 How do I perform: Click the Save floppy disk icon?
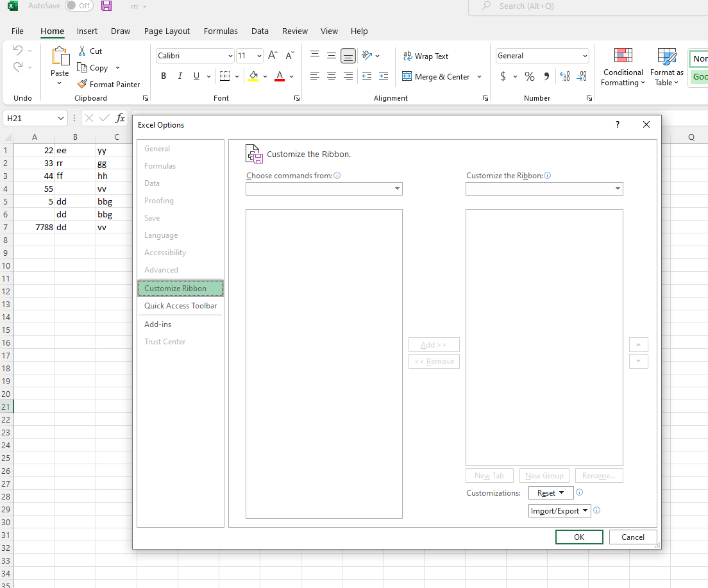106,6
